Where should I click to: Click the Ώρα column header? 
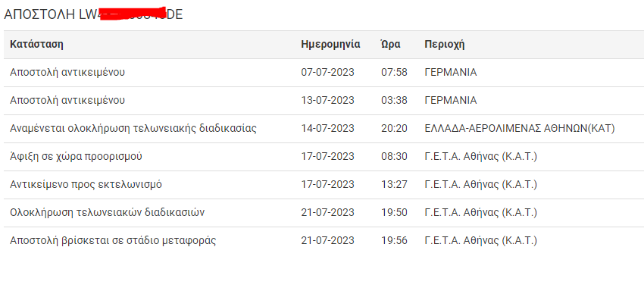click(x=391, y=45)
